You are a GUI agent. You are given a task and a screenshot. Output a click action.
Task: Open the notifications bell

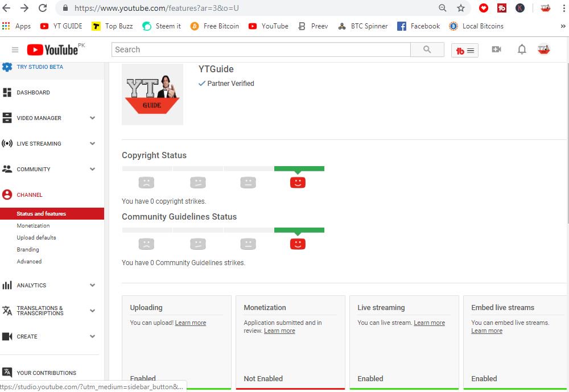coord(522,49)
